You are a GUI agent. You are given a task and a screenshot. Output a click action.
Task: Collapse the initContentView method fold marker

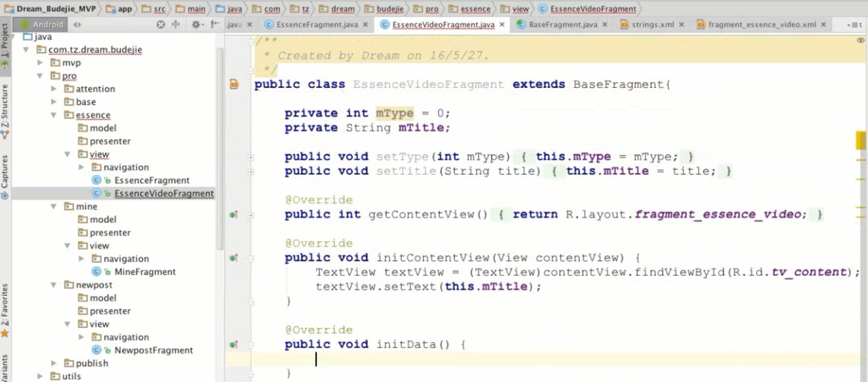(x=251, y=258)
